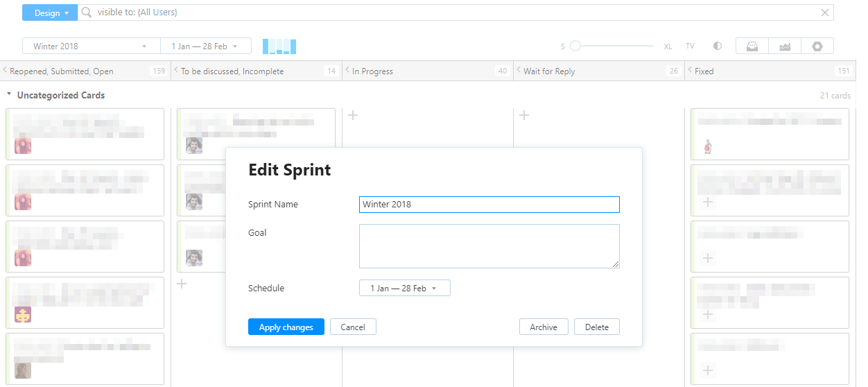Image resolution: width=868 pixels, height=387 pixels.
Task: Add card in In Progress column
Action: [353, 115]
